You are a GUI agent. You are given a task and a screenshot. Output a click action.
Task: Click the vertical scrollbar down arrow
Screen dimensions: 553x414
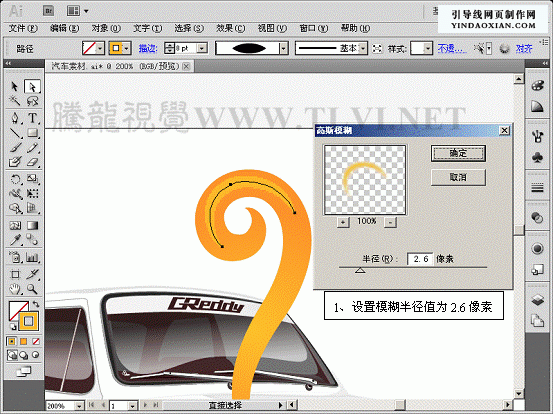pyautogui.click(x=518, y=394)
